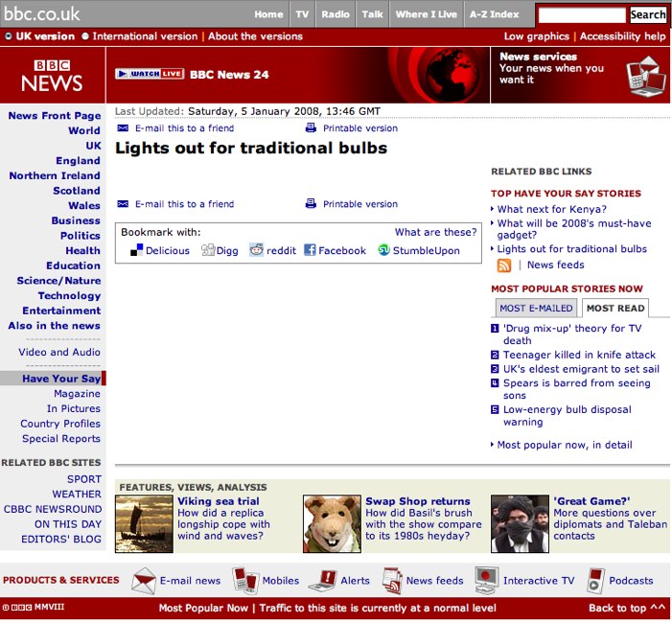The image size is (672, 623).
Task: Open Video and Audio in sidebar
Action: click(x=59, y=352)
